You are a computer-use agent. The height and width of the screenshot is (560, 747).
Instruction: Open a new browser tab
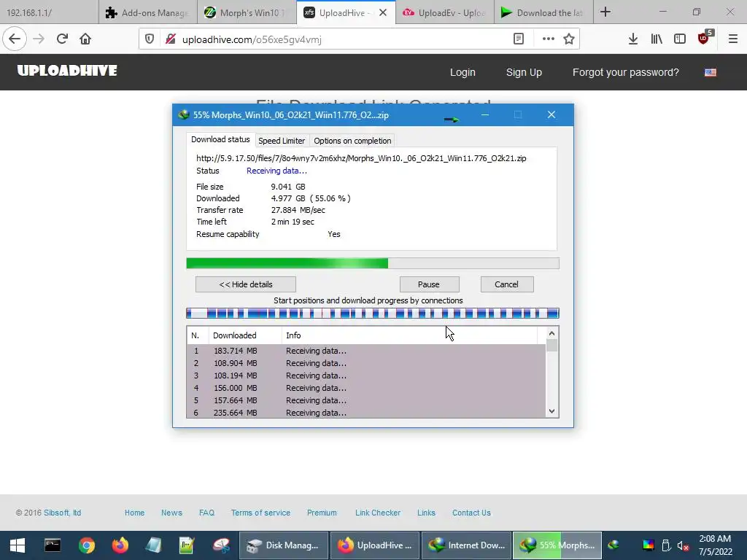[x=605, y=12]
